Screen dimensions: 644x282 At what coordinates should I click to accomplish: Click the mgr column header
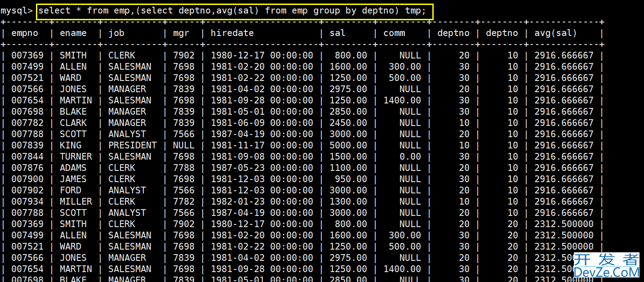pyautogui.click(x=181, y=33)
